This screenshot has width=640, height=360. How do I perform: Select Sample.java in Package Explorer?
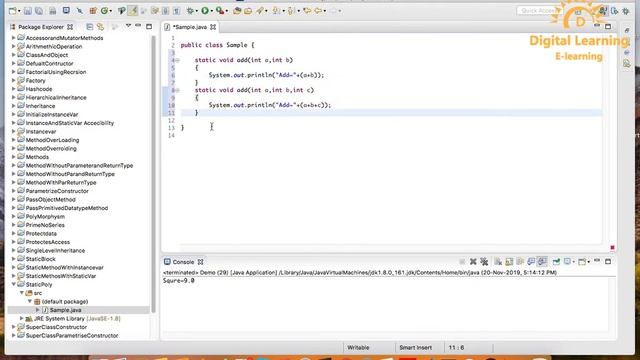click(x=65, y=310)
